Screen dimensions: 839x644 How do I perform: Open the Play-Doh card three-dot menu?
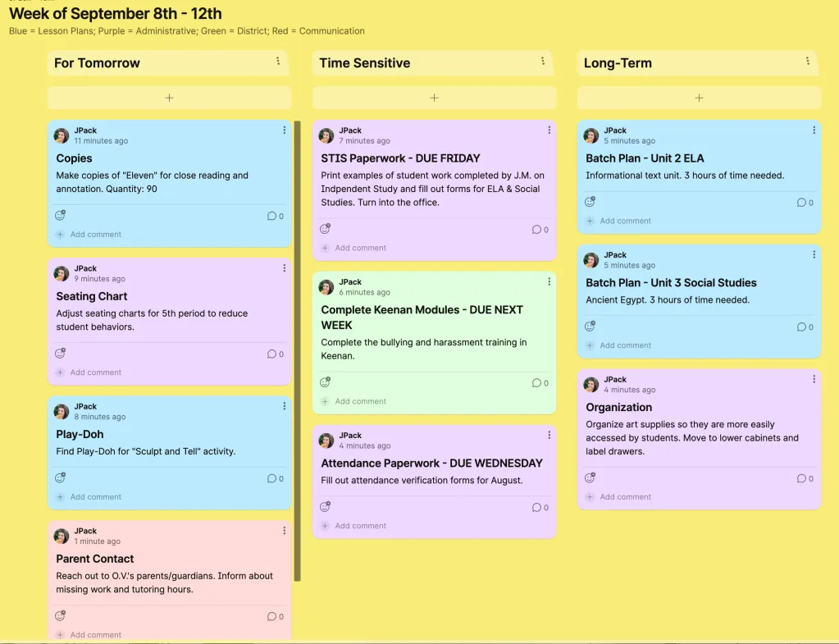tap(284, 406)
